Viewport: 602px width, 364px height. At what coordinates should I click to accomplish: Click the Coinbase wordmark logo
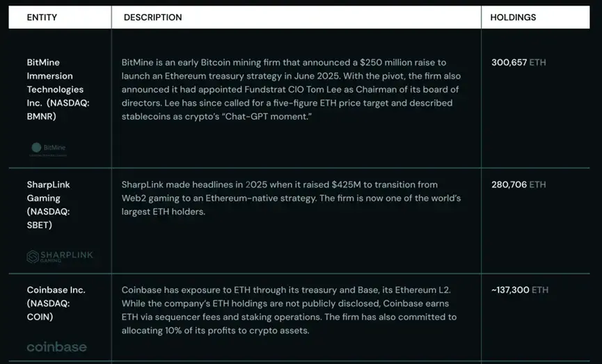(56, 347)
